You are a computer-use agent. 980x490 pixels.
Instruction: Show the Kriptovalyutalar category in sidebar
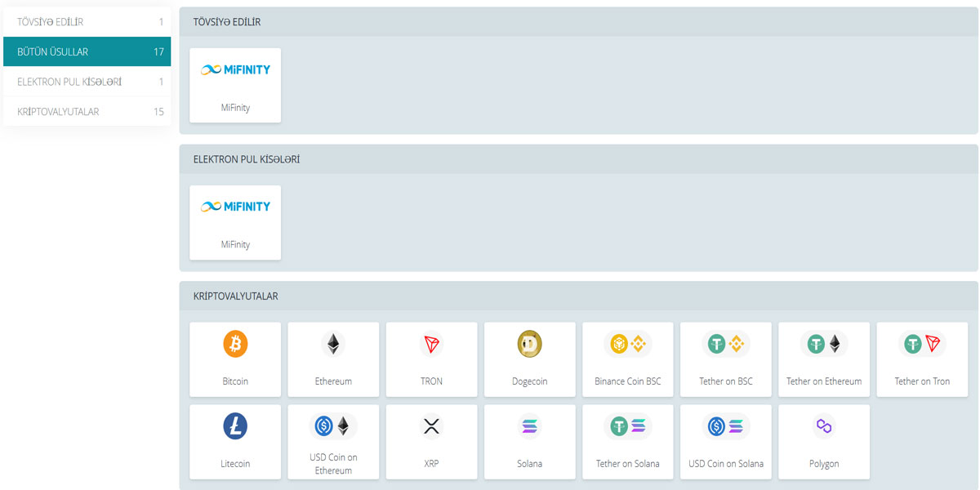coord(87,111)
